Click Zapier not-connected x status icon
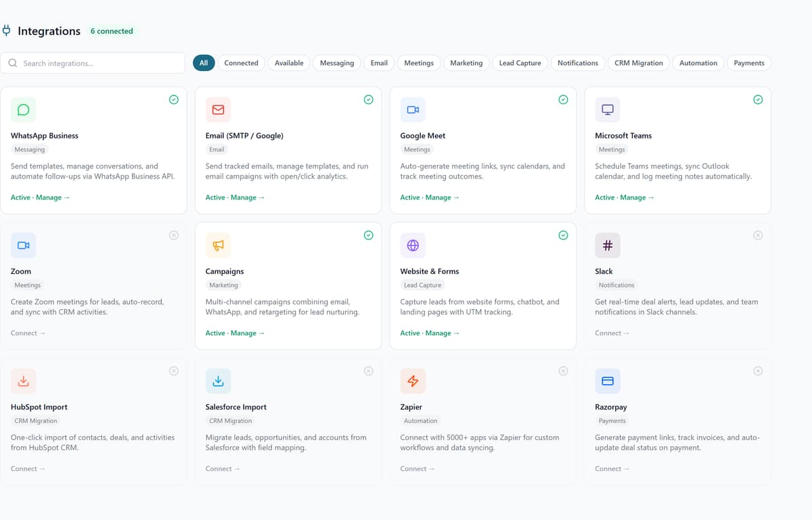 pos(563,371)
